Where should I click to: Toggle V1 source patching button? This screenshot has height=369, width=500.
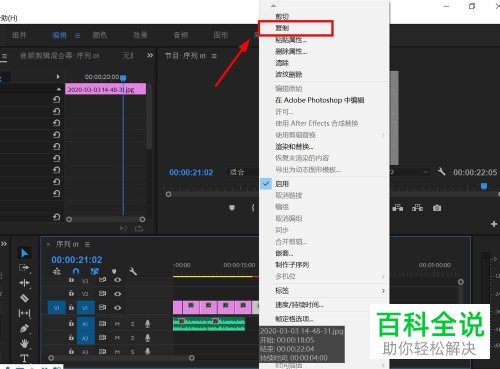click(x=56, y=308)
